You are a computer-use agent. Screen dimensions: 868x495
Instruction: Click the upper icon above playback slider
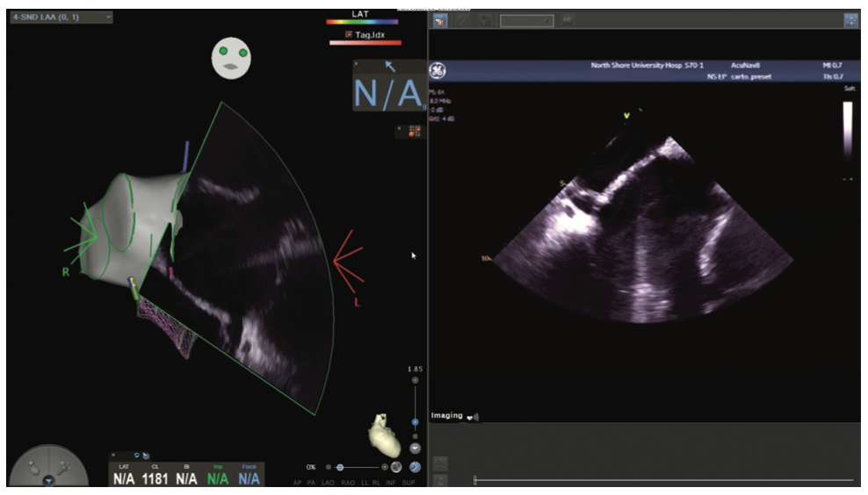[x=440, y=463]
